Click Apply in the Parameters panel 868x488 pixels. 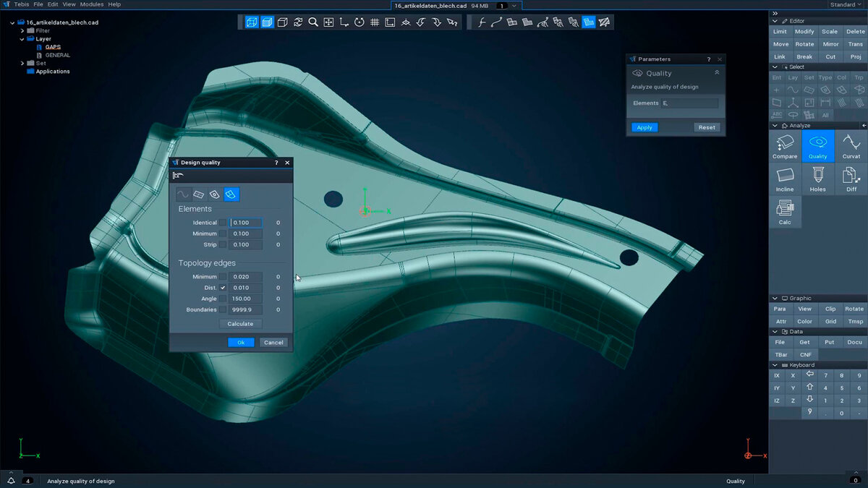click(x=644, y=127)
